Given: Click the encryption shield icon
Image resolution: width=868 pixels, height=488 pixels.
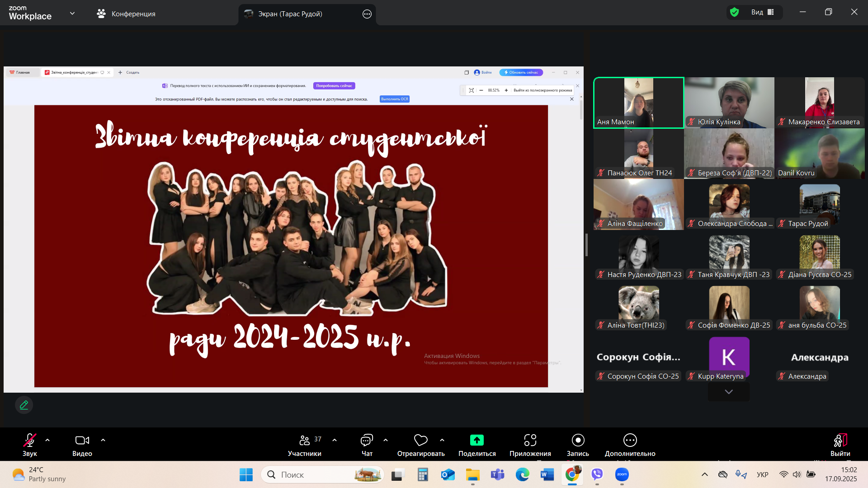Looking at the screenshot, I should 735,12.
